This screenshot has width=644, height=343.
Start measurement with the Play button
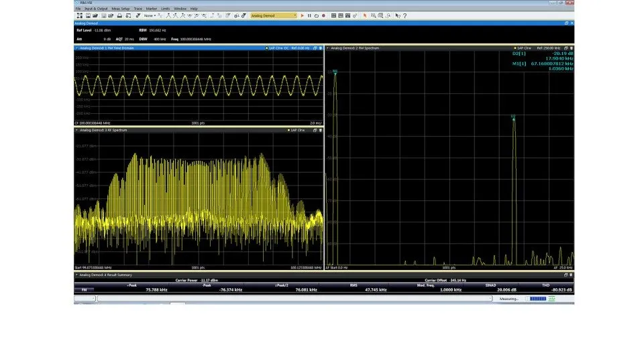click(303, 15)
